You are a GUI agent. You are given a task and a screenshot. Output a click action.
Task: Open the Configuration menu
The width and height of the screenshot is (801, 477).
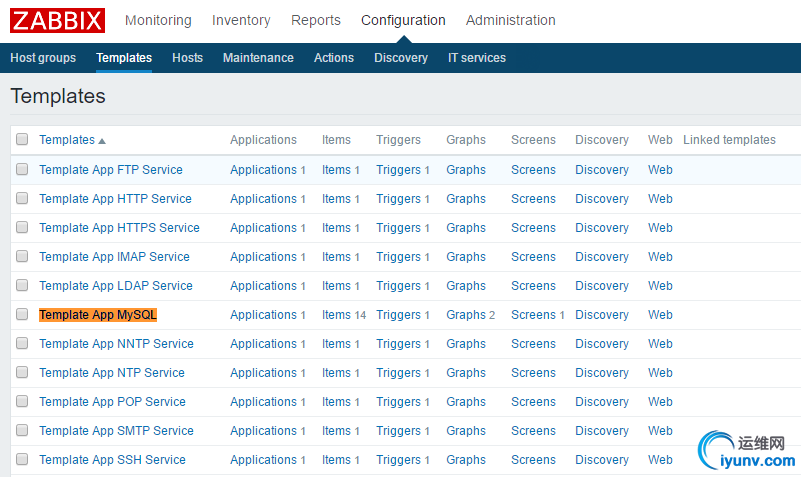403,20
